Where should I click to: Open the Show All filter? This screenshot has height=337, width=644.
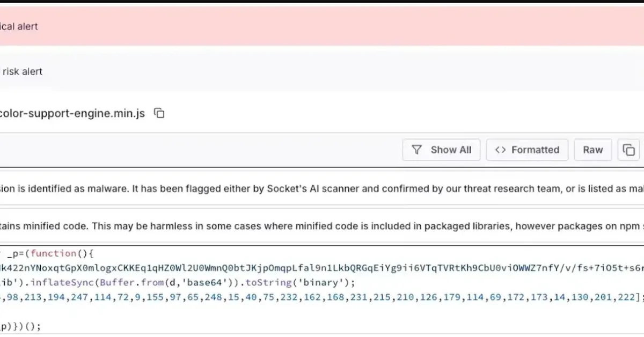[441, 150]
